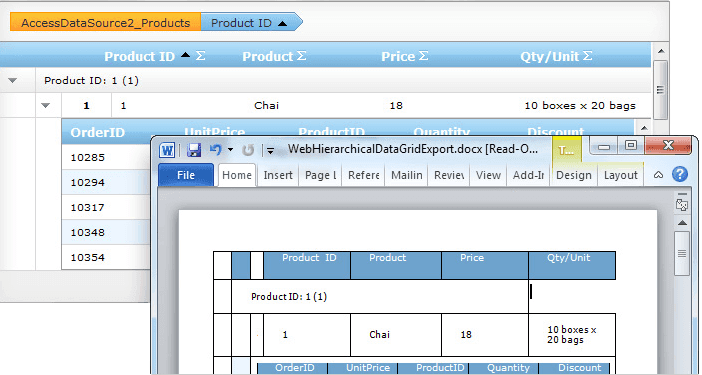This screenshot has width=702, height=375.
Task: Open the File tab in Word
Action: pyautogui.click(x=186, y=175)
